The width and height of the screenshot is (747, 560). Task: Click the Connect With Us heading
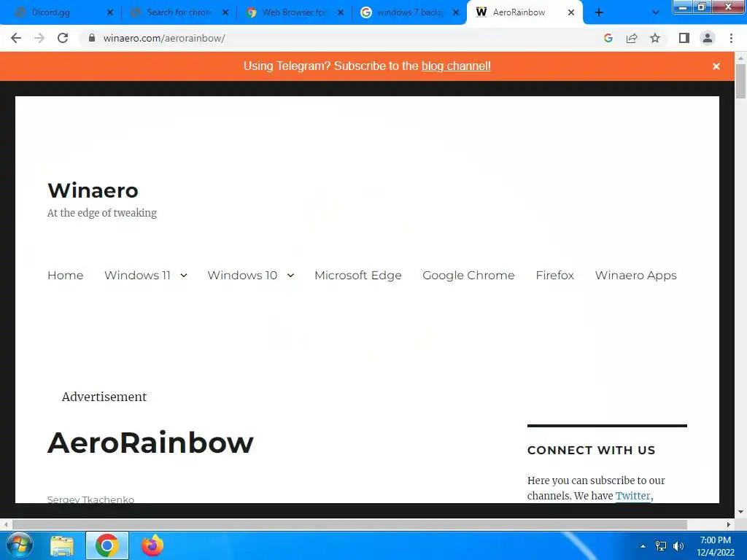tap(591, 450)
